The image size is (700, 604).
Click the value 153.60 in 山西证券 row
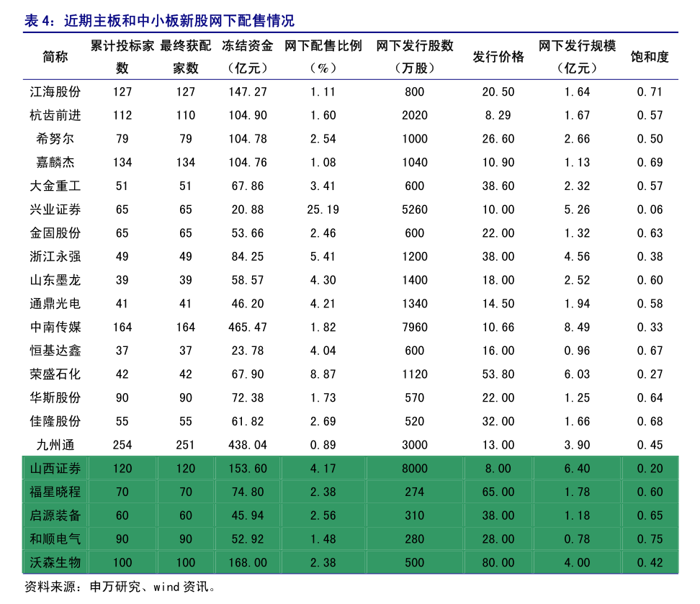click(247, 469)
